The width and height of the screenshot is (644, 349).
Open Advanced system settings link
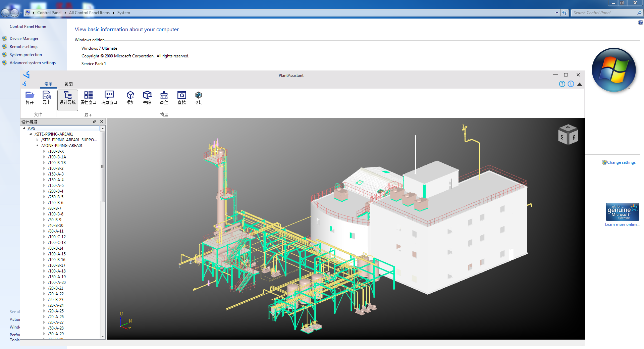(33, 63)
